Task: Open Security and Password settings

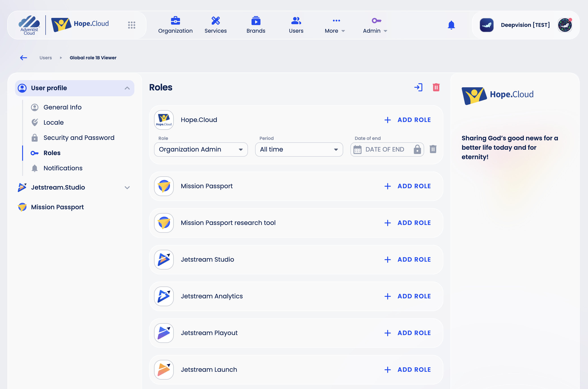Action: (x=79, y=138)
